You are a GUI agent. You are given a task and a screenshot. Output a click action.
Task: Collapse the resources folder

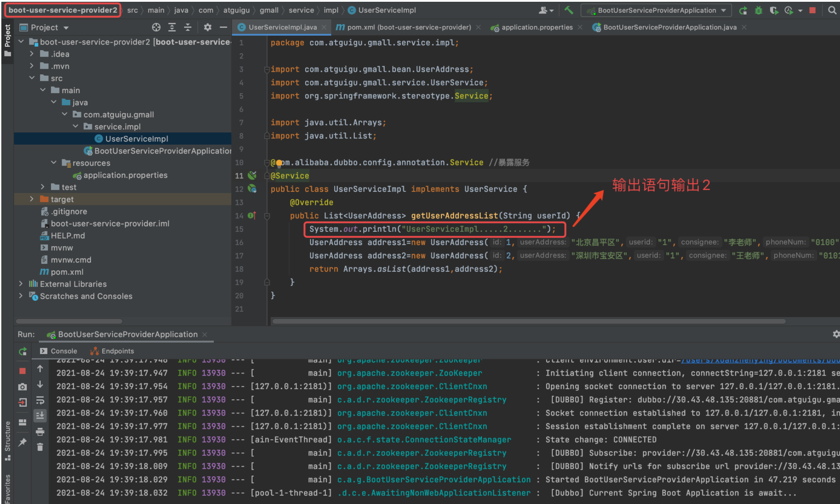pyautogui.click(x=54, y=163)
